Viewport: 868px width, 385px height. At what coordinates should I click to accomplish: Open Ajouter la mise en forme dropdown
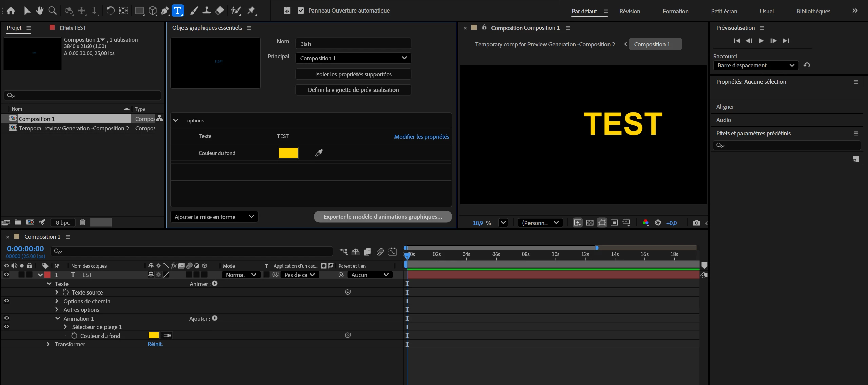214,217
